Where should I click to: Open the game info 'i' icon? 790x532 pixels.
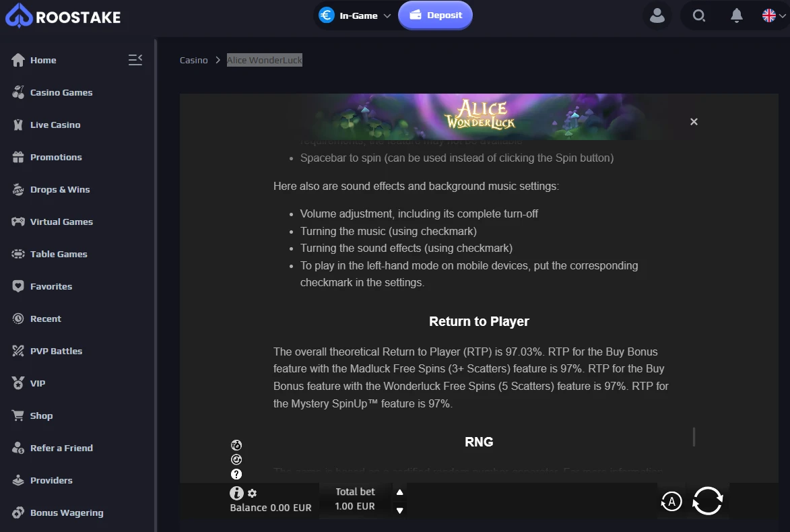pyautogui.click(x=236, y=493)
